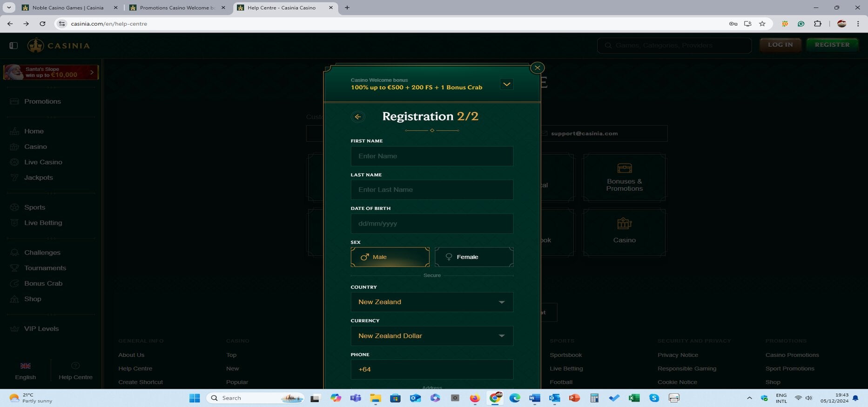This screenshot has height=407, width=868.
Task: Bookmark this page with star icon
Action: click(x=762, y=24)
